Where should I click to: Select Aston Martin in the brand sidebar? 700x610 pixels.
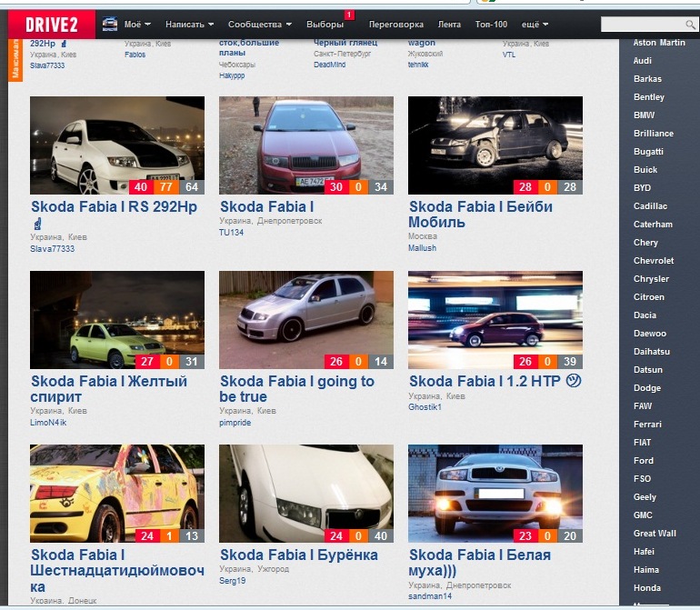point(659,43)
